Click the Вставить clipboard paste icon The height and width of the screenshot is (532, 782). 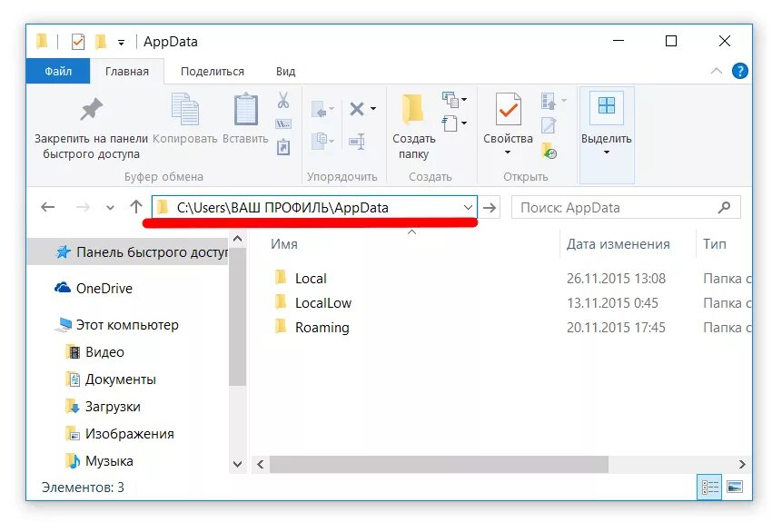click(246, 109)
